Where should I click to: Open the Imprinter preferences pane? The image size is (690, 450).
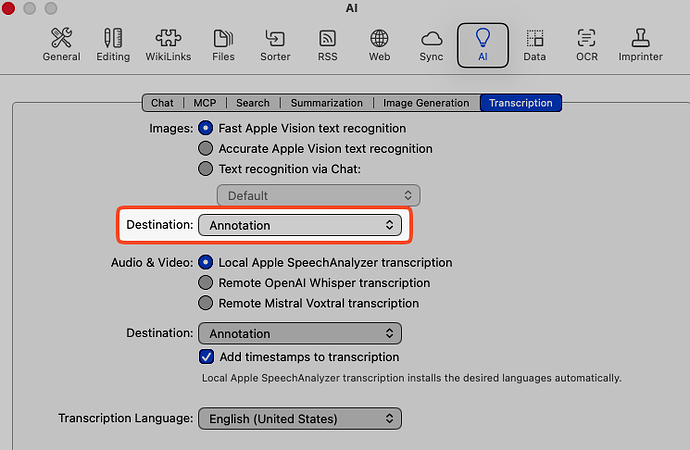[x=640, y=45]
